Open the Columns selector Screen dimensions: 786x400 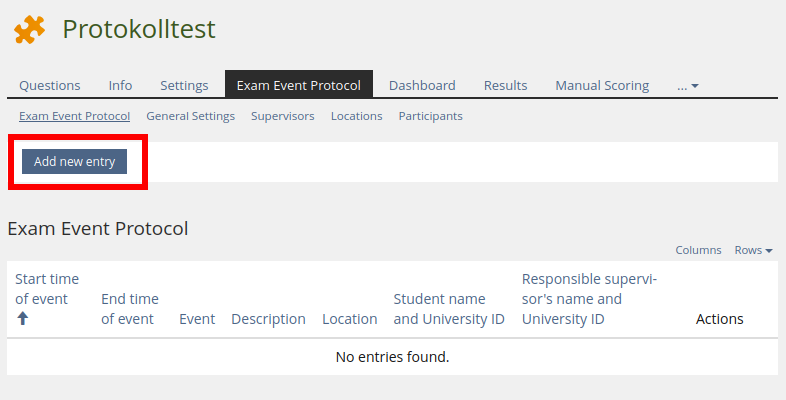[x=698, y=250]
